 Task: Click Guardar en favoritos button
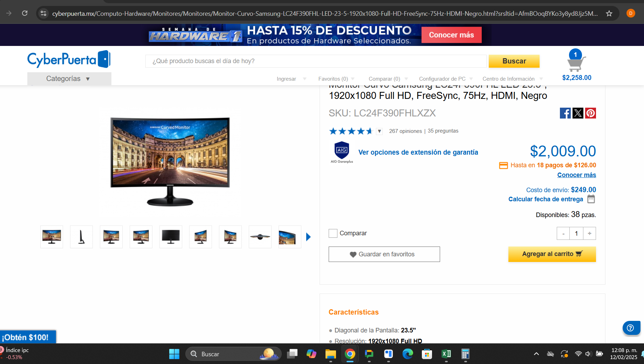(x=384, y=254)
